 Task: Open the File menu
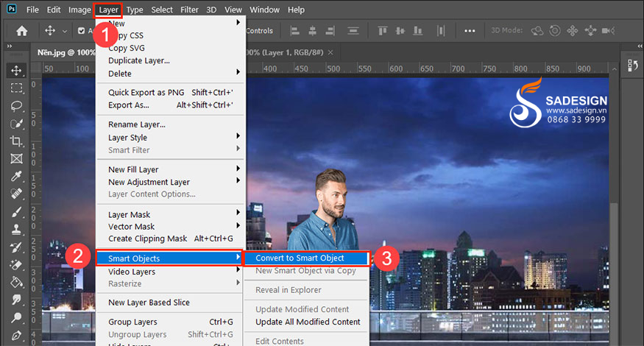coord(32,10)
